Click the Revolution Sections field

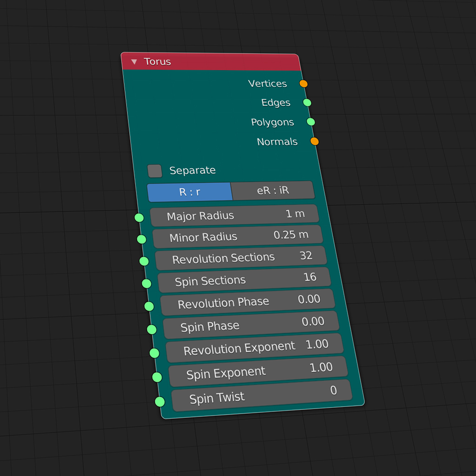[241, 258]
